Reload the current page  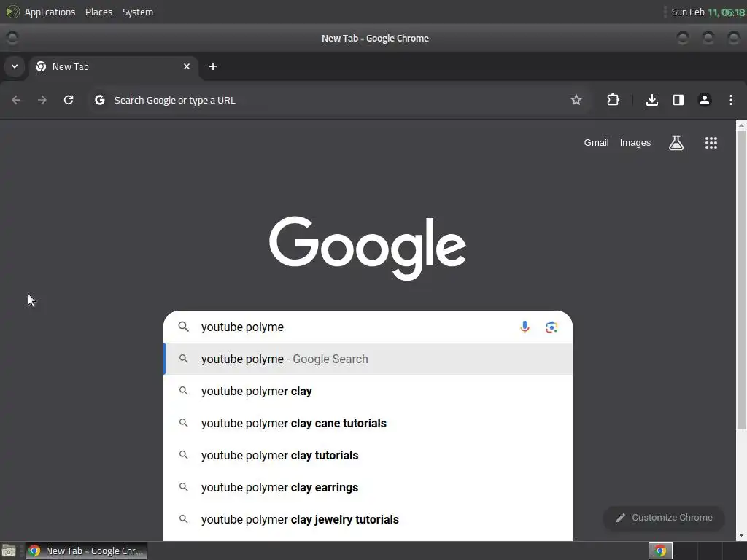coord(69,100)
